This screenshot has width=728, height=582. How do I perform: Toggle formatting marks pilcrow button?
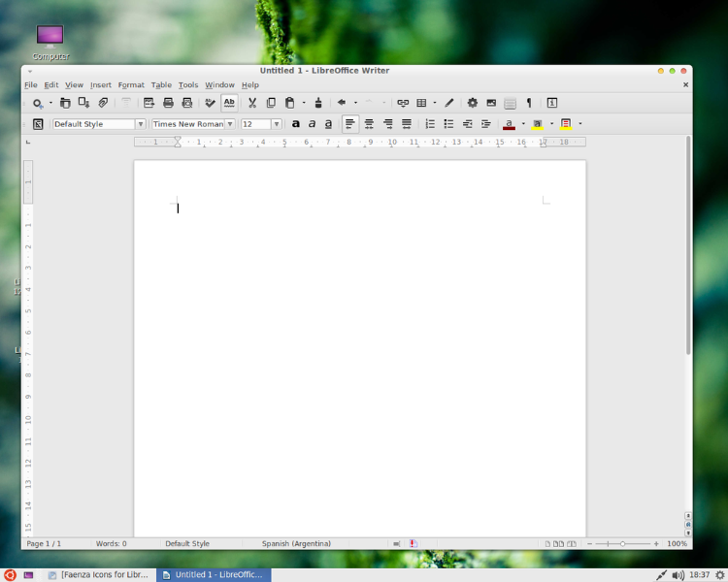(x=529, y=103)
